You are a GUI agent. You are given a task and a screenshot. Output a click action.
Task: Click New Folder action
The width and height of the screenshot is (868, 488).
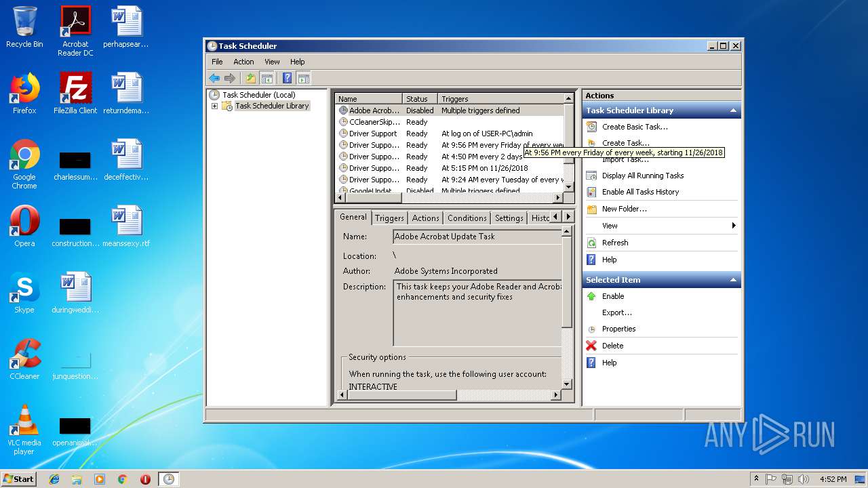click(x=624, y=209)
